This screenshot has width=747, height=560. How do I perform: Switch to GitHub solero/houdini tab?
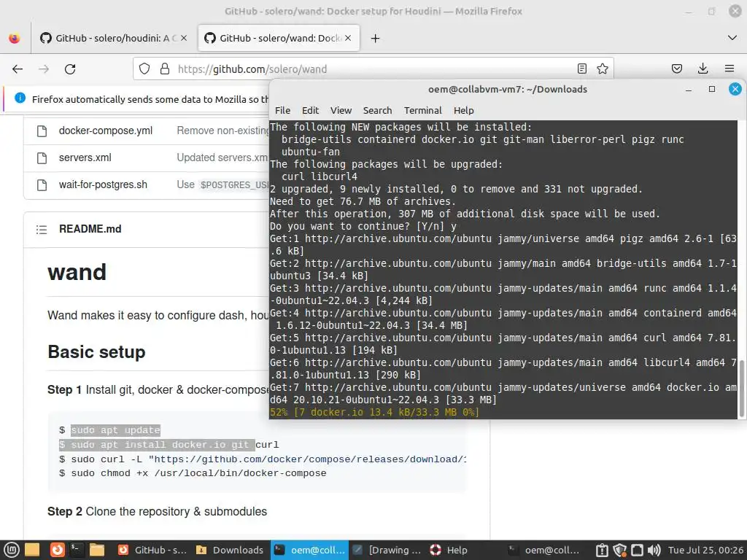[113, 38]
